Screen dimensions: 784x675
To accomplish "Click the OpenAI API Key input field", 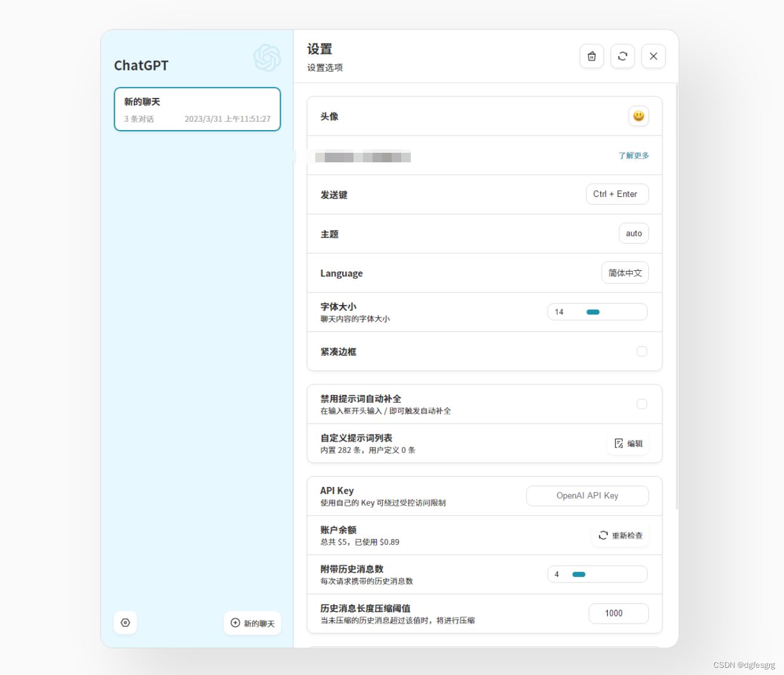I will click(x=587, y=495).
